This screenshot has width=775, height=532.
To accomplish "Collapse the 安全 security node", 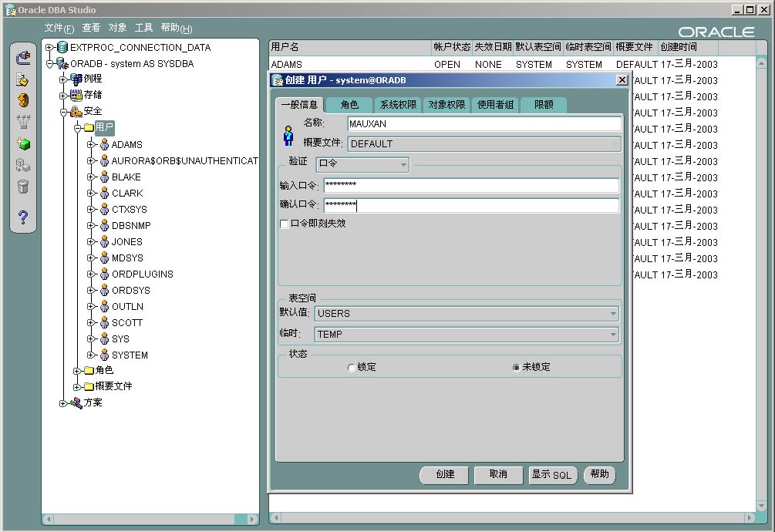I will pos(63,112).
